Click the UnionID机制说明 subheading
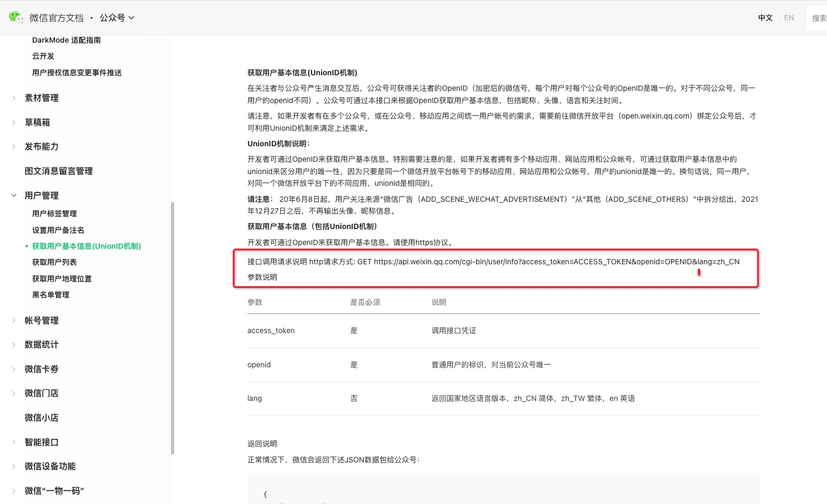This screenshot has width=827, height=504. point(279,144)
